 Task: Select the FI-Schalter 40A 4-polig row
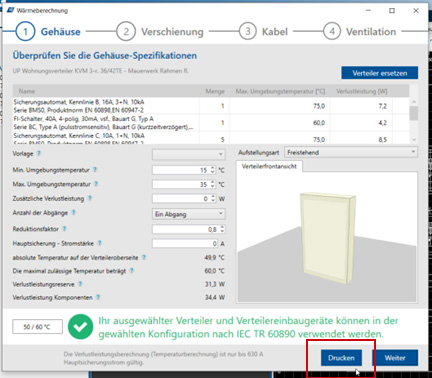(x=211, y=123)
